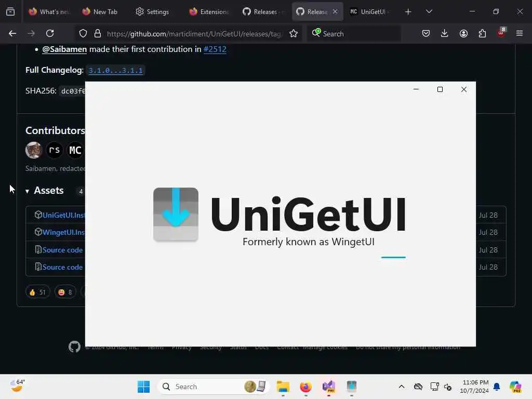Switch to the What's new tab
The width and height of the screenshot is (532, 399).
[49, 12]
